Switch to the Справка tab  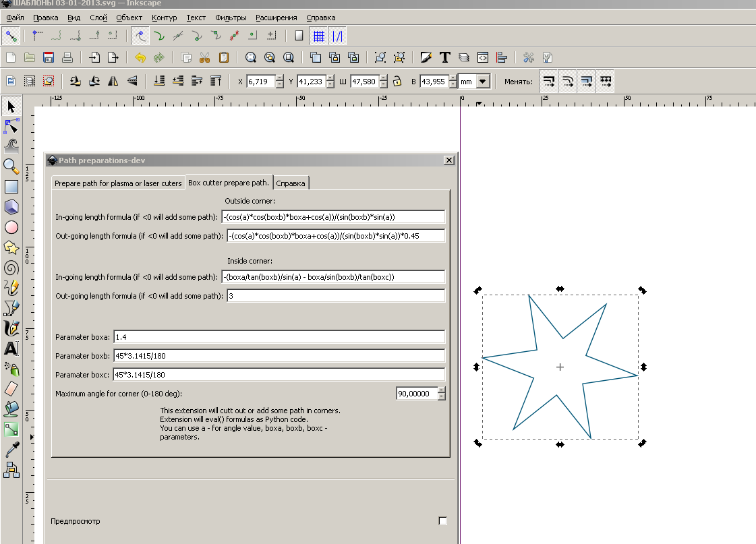click(x=291, y=183)
